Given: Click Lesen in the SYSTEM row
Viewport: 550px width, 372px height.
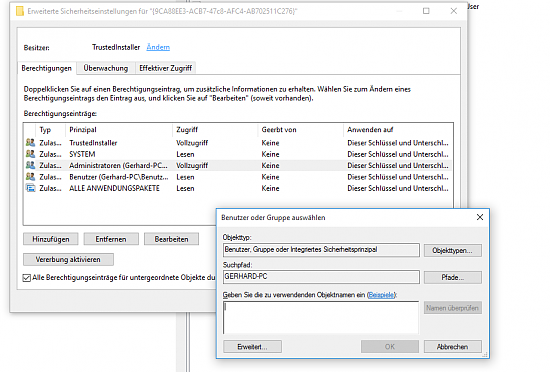Looking at the screenshot, I should click(x=185, y=154).
